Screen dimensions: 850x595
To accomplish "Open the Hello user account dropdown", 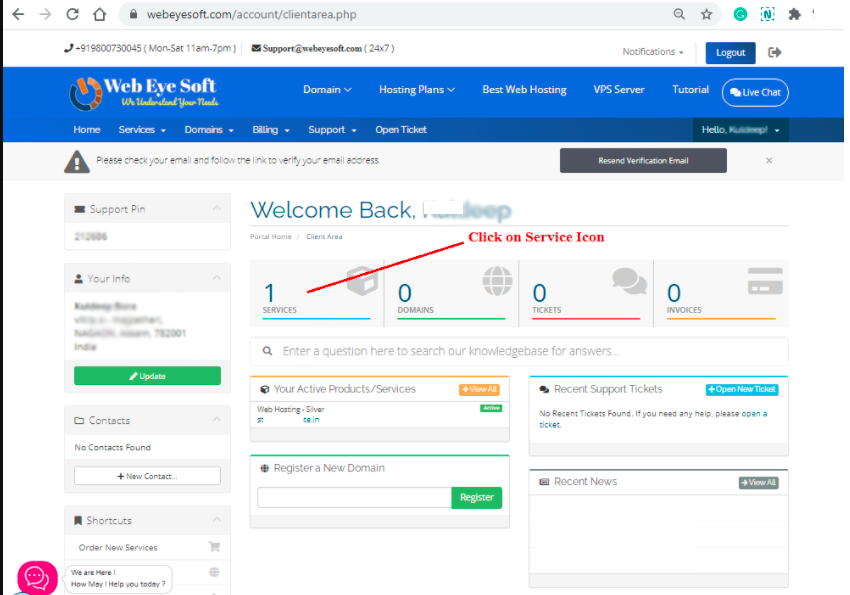I will (740, 130).
